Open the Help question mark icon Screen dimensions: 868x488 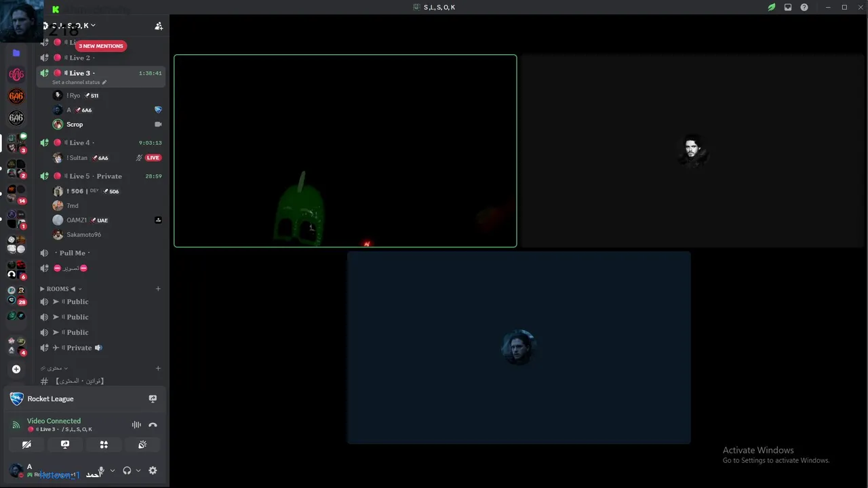[x=804, y=7]
